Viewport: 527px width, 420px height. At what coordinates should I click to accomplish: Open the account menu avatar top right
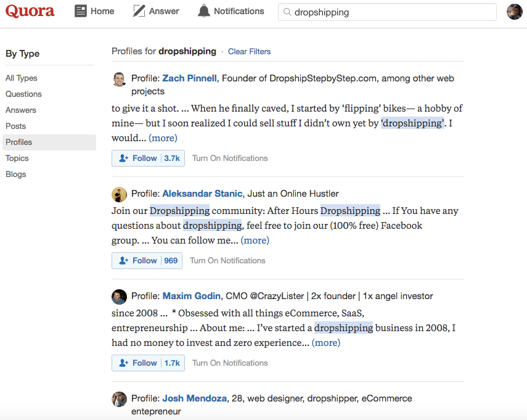[x=514, y=11]
